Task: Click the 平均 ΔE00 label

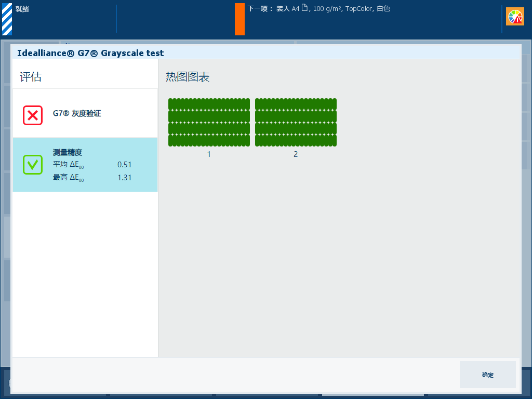Action: (x=68, y=165)
